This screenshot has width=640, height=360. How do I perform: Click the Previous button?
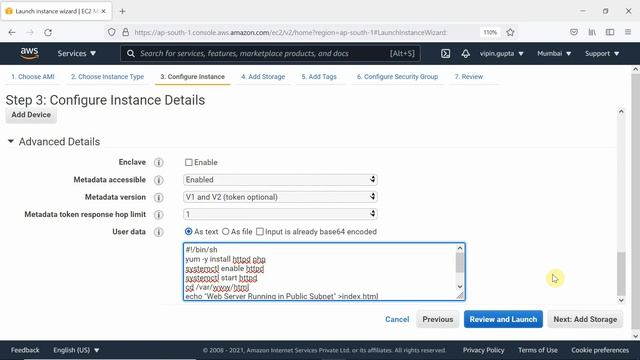pos(438,319)
